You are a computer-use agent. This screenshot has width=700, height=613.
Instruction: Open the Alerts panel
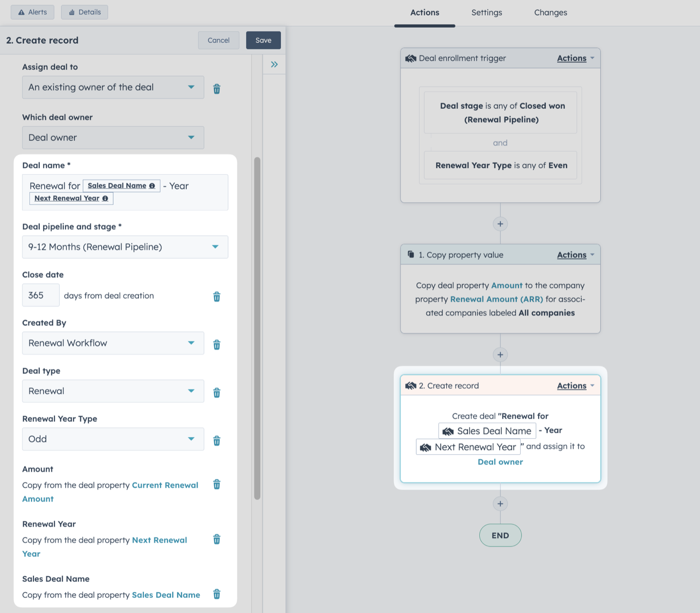pyautogui.click(x=33, y=12)
